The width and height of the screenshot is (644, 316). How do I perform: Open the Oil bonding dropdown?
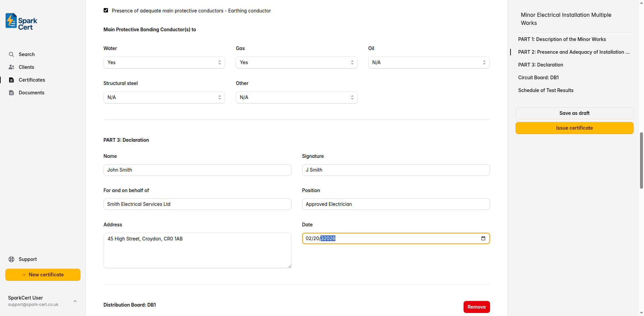point(429,62)
